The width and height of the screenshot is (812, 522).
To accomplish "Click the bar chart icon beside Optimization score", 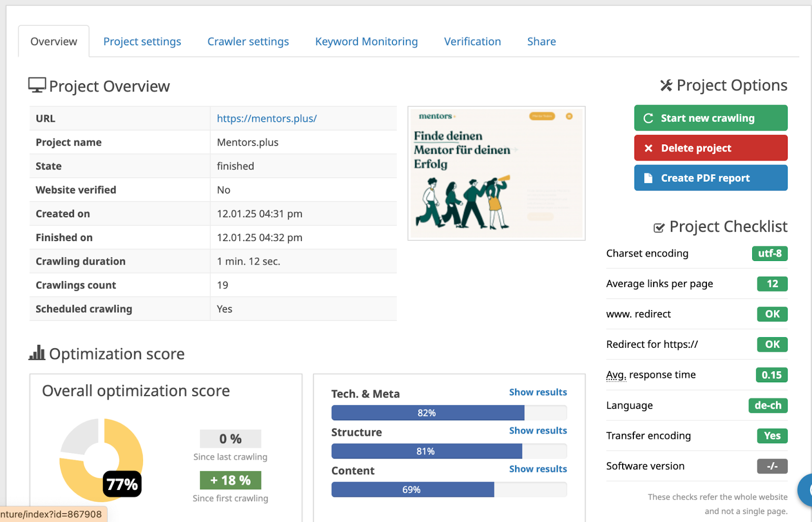I will (37, 353).
